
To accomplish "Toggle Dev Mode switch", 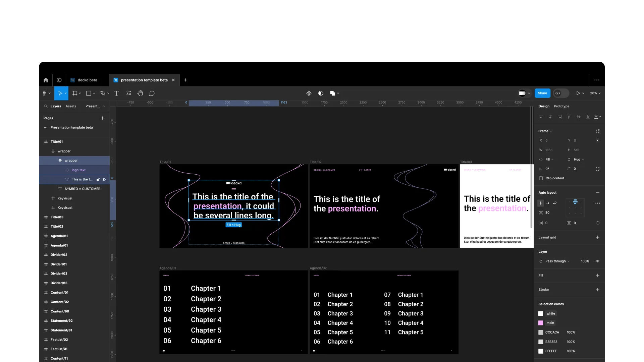I will coord(561,94).
